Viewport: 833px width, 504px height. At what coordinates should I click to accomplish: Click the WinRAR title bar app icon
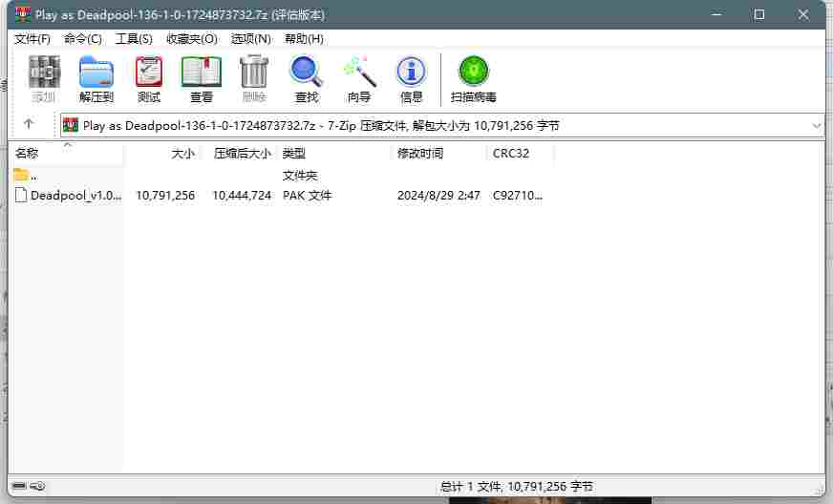point(22,14)
